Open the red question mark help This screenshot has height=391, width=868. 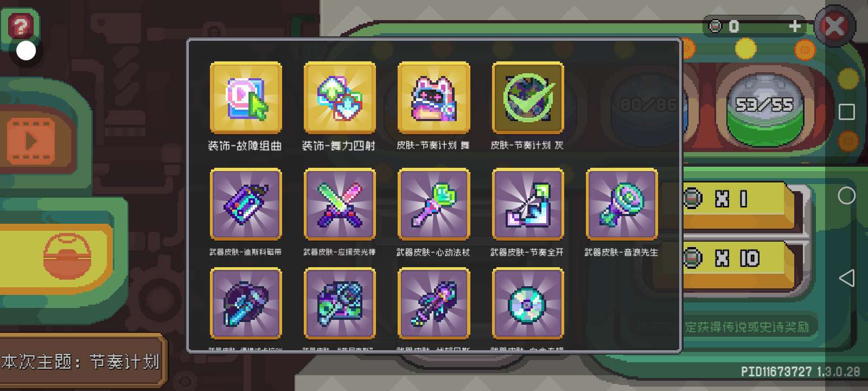[x=20, y=26]
